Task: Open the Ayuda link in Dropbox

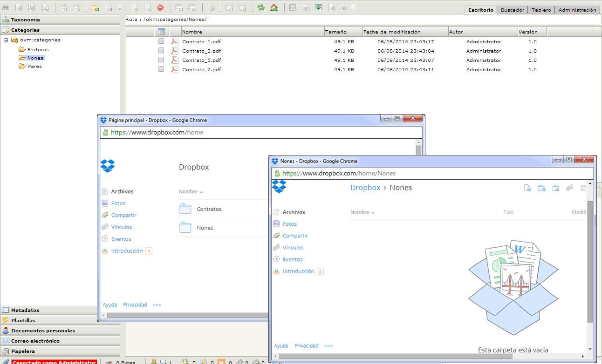Action: click(x=281, y=345)
